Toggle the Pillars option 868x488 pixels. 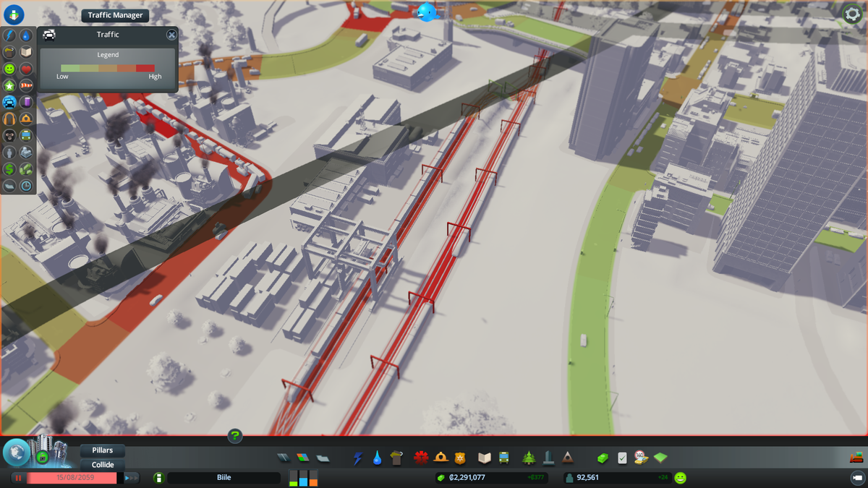(102, 450)
